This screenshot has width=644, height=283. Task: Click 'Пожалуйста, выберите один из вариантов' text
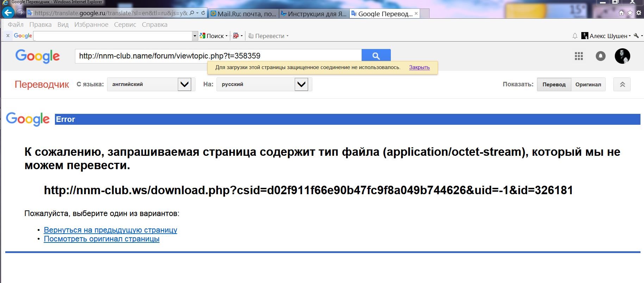[102, 214]
